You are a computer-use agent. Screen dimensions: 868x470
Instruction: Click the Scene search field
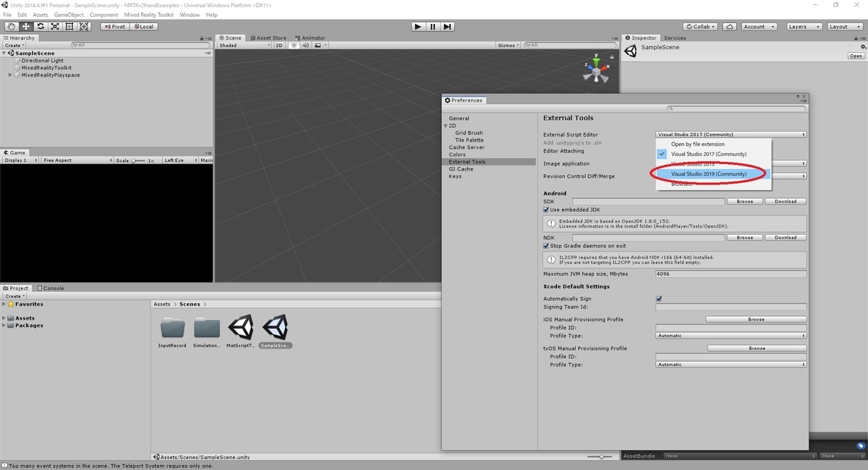pyautogui.click(x=570, y=45)
